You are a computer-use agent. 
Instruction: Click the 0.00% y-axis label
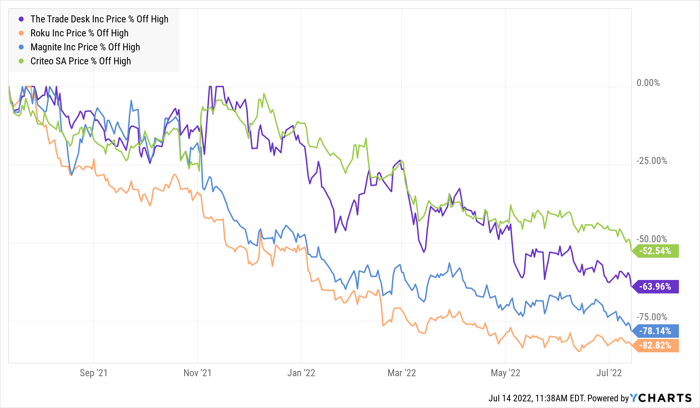654,83
